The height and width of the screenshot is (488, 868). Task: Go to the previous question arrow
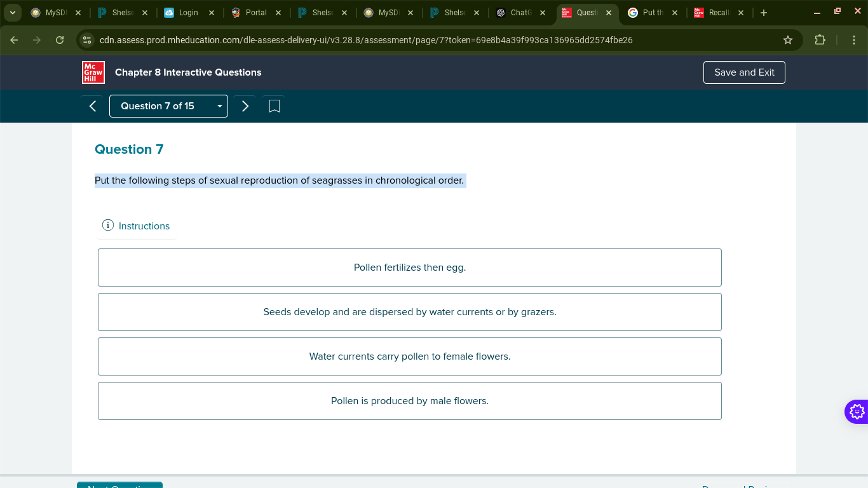[93, 106]
